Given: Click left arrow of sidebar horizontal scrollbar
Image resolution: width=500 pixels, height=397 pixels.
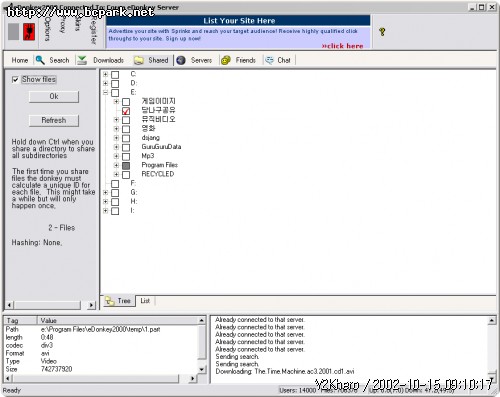Looking at the screenshot, I should coord(9,305).
